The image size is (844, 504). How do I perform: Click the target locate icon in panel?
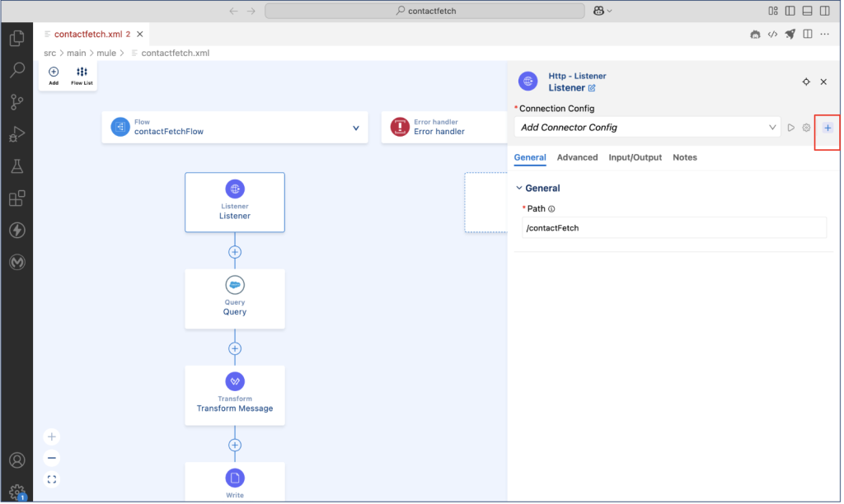(806, 82)
